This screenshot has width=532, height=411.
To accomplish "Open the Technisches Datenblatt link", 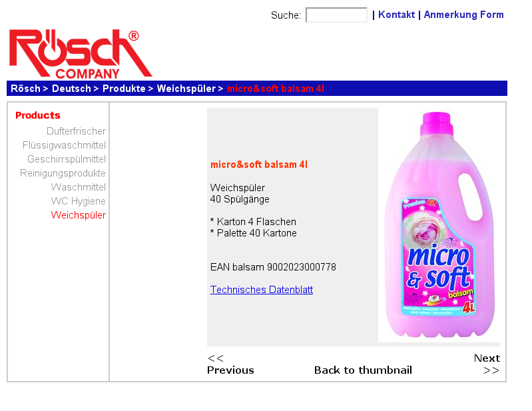I will 262,290.
